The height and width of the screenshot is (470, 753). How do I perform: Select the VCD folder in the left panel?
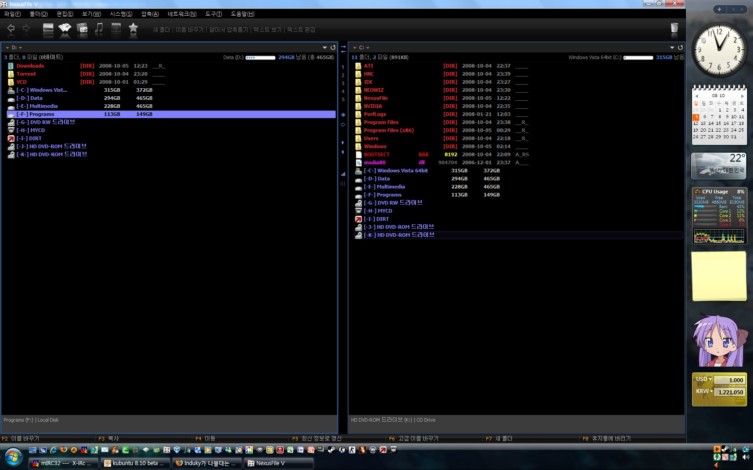pos(22,82)
